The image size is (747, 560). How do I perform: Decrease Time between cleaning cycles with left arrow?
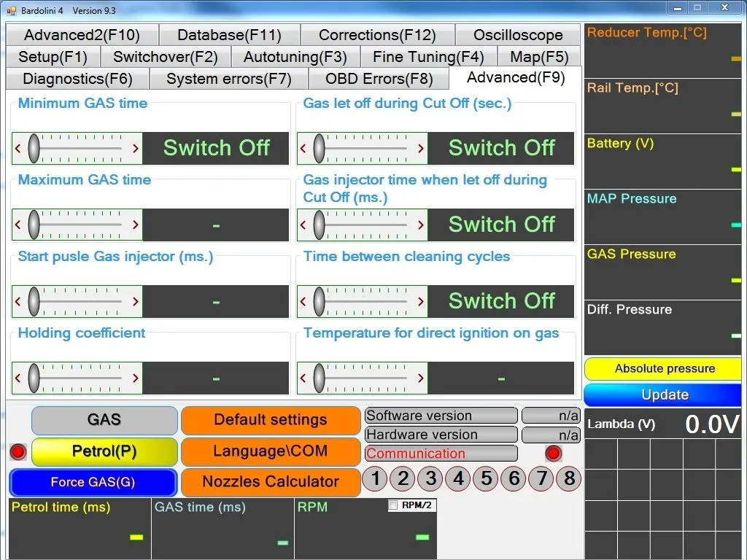coord(303,301)
